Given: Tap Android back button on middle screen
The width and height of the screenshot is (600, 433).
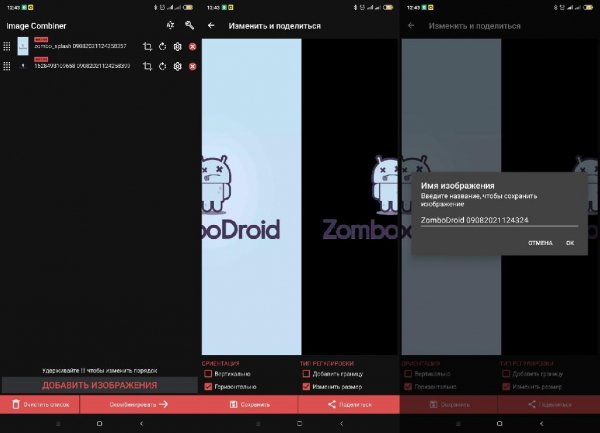Looking at the screenshot, I should pos(342,423).
